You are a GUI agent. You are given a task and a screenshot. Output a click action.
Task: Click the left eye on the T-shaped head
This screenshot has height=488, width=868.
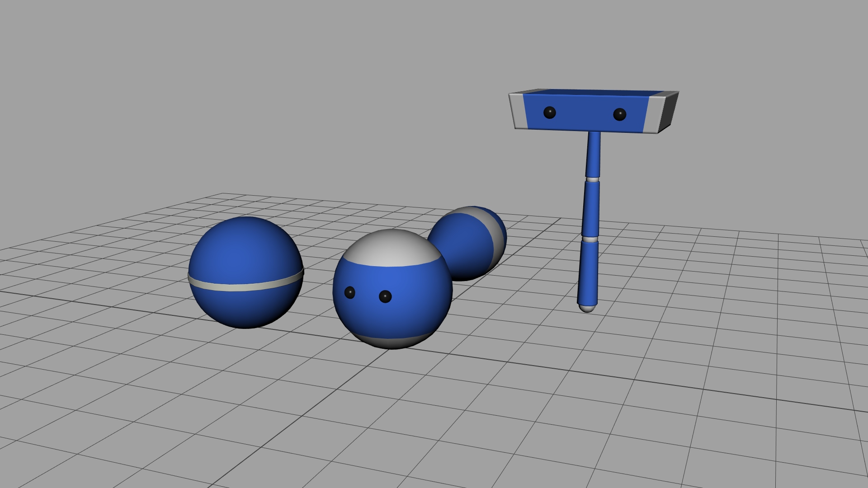549,113
